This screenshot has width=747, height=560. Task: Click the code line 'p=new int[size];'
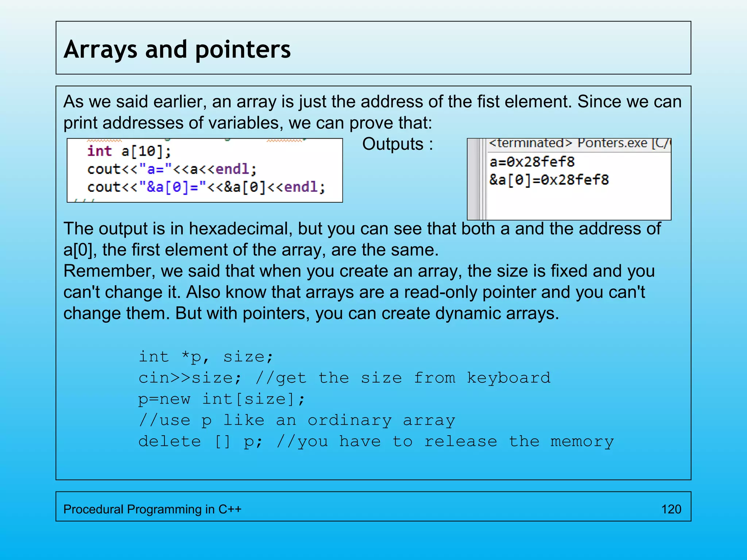[x=221, y=399]
